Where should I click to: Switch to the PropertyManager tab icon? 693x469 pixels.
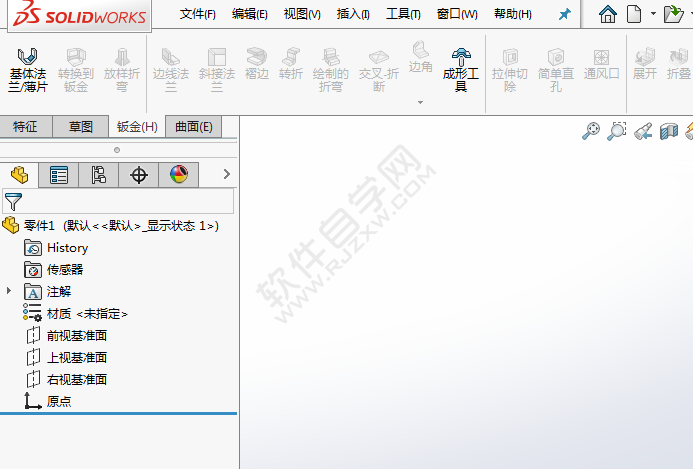[59, 175]
